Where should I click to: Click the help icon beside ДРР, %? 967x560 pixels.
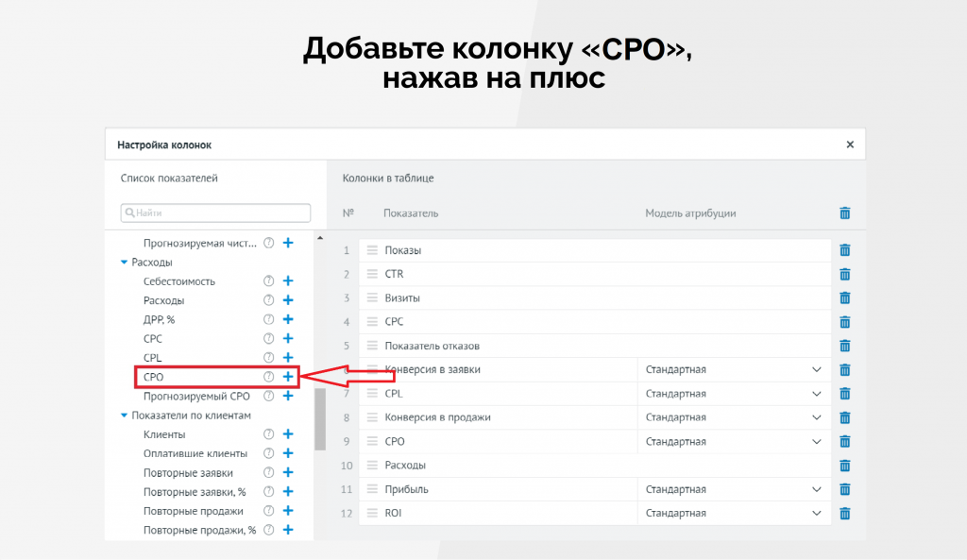[x=268, y=320]
